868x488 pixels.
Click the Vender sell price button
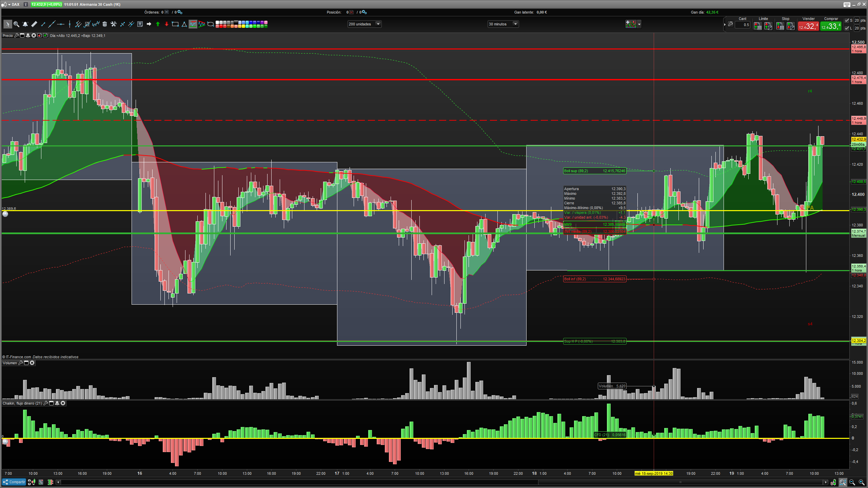[x=808, y=26]
